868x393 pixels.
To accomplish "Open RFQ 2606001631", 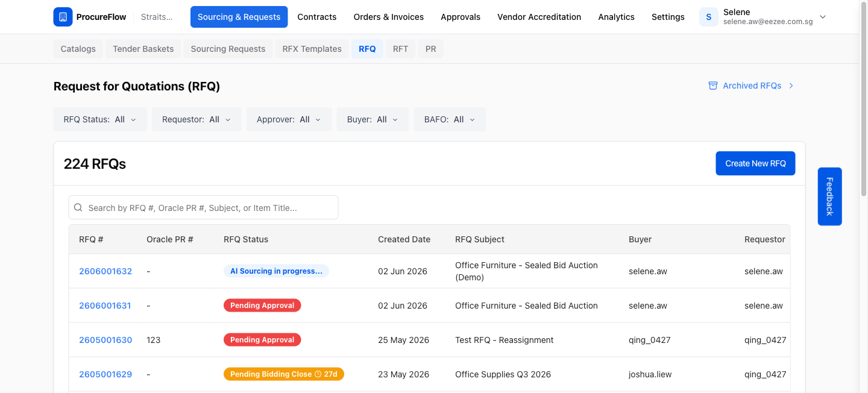I will 105,306.
